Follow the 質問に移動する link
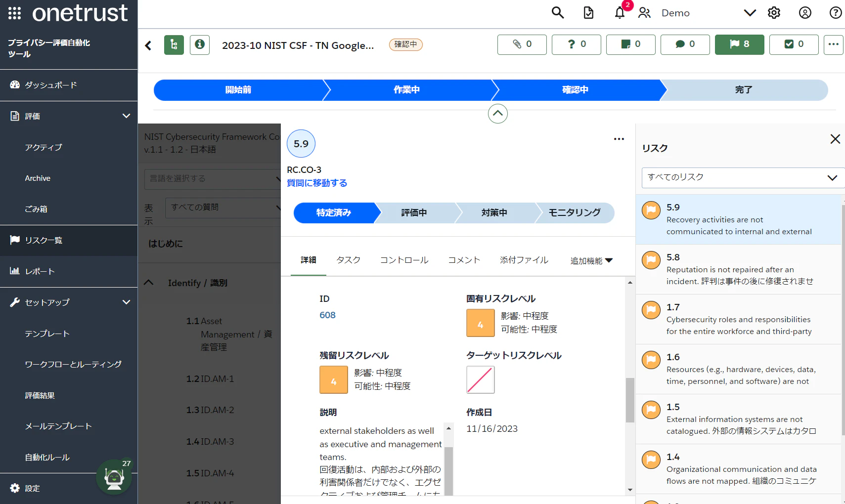 (317, 183)
